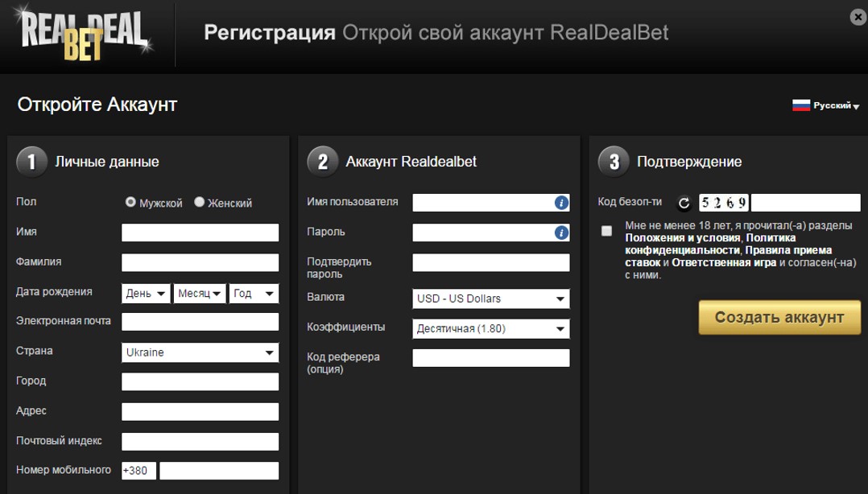
Task: Refresh the security code captcha
Action: [x=684, y=204]
